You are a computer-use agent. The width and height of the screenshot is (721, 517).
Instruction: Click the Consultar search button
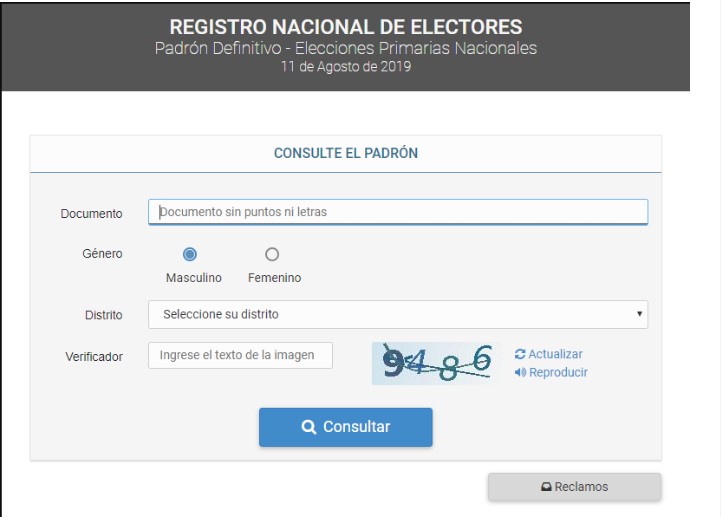346,427
